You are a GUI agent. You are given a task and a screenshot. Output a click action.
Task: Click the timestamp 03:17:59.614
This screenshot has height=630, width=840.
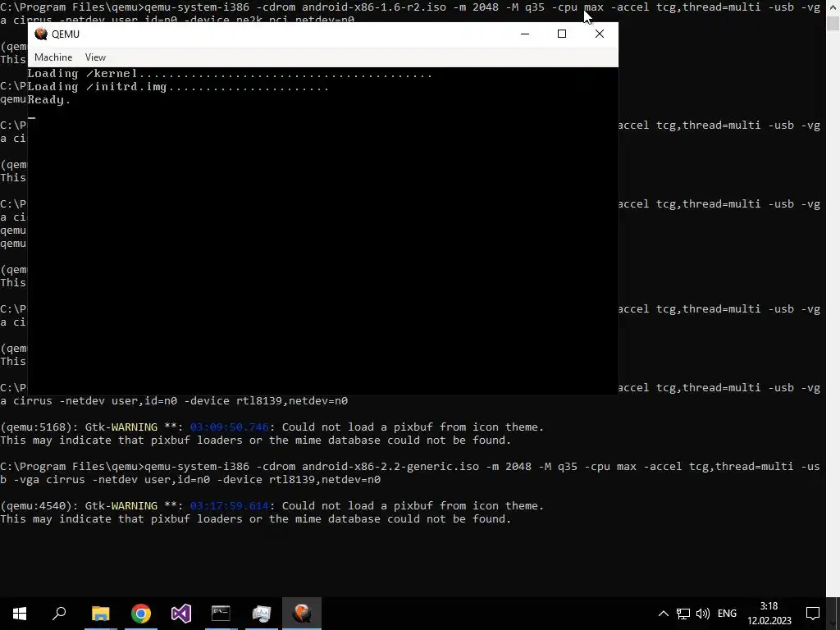230,505
